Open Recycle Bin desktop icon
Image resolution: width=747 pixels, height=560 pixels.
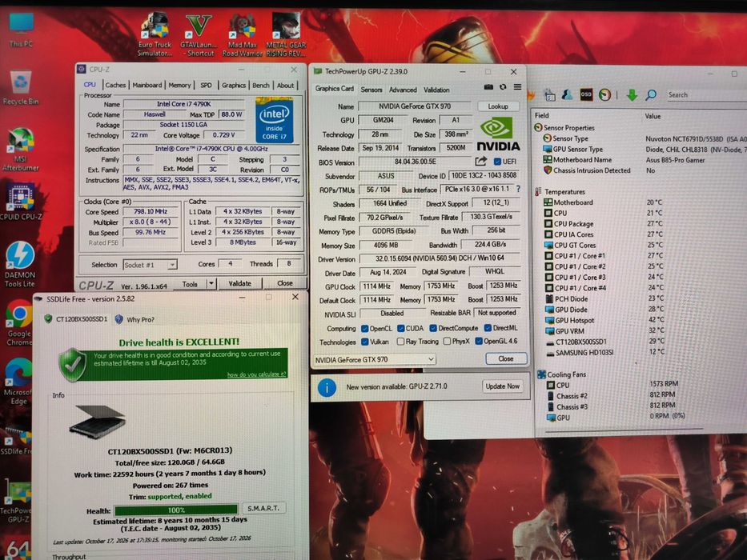[x=21, y=88]
